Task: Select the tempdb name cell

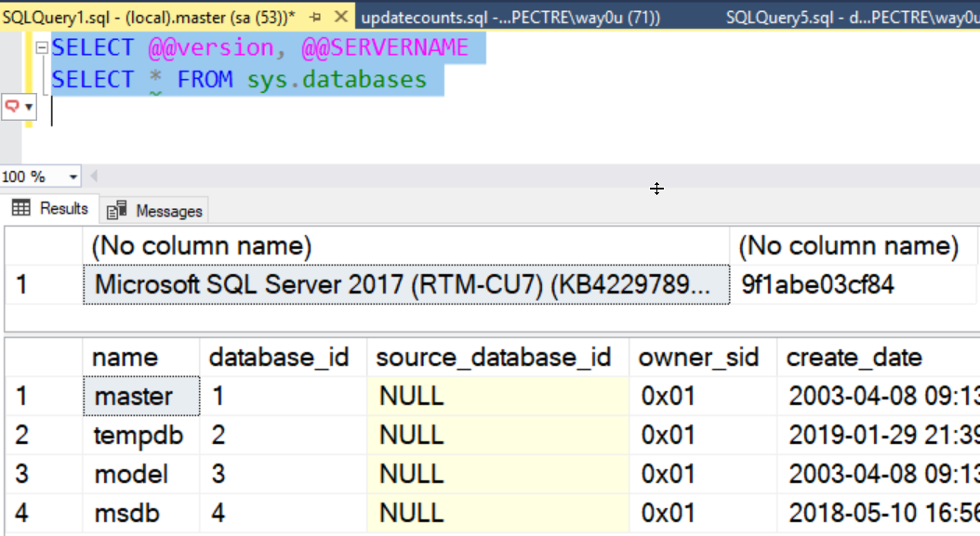Action: pos(139,435)
